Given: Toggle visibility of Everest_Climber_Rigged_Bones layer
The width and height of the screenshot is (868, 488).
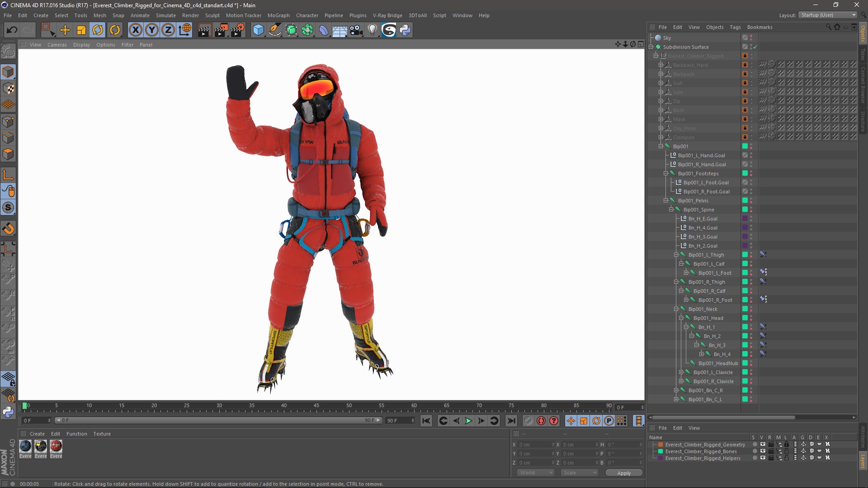Looking at the screenshot, I should (x=763, y=451).
